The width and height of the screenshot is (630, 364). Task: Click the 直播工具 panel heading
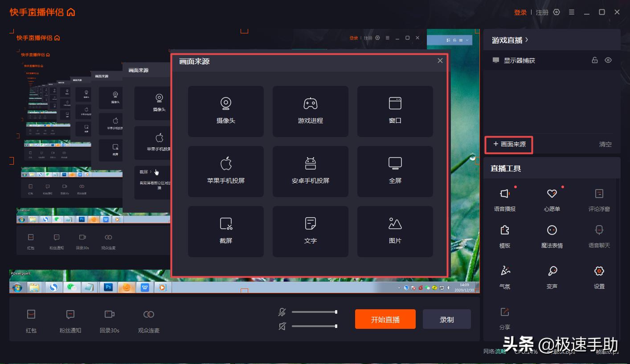click(x=506, y=169)
